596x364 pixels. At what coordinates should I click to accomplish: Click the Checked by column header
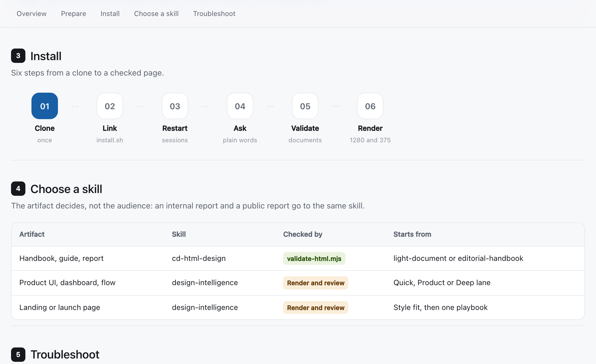click(303, 234)
